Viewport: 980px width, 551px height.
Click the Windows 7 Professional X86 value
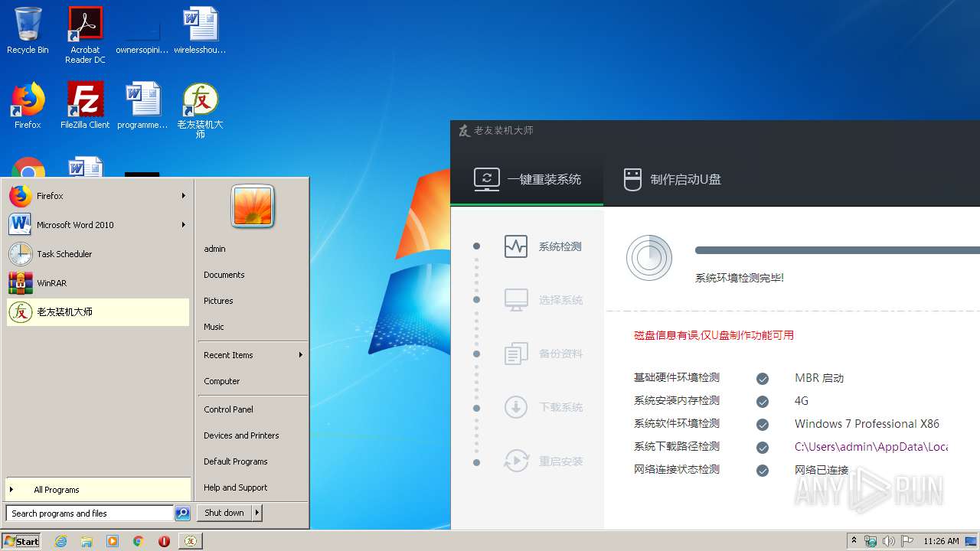coord(867,424)
